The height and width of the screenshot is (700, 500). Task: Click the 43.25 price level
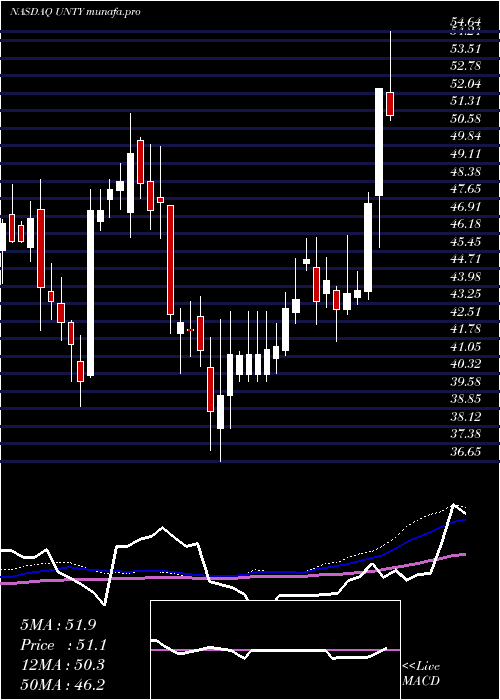point(466,294)
